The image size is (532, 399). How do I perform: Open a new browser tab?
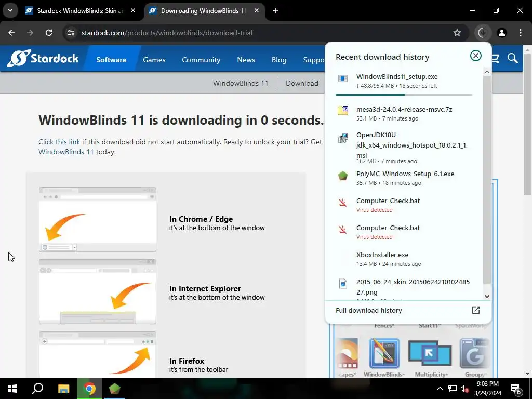click(x=275, y=10)
